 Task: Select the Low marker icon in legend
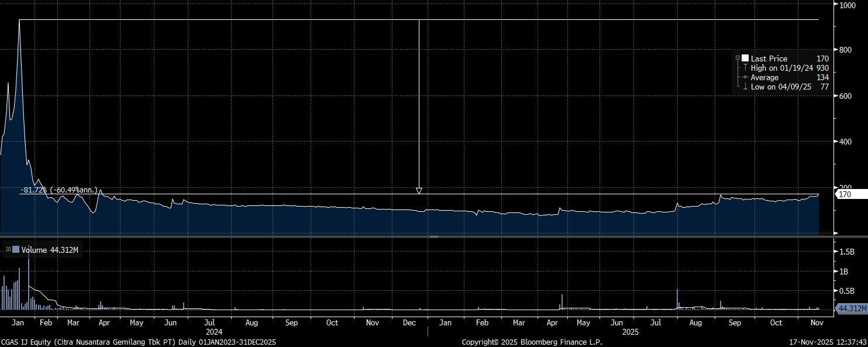click(745, 87)
